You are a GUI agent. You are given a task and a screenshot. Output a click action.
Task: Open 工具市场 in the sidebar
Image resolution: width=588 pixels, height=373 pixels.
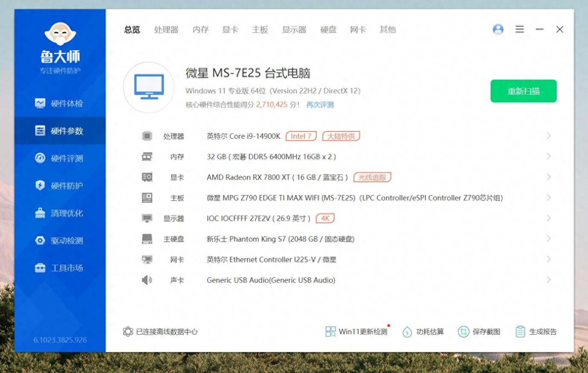pyautogui.click(x=60, y=268)
